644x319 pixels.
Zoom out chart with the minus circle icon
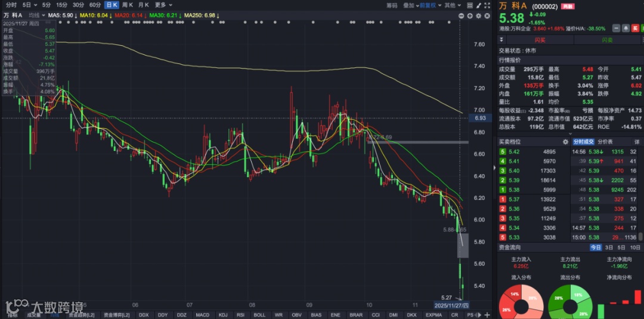(x=461, y=16)
